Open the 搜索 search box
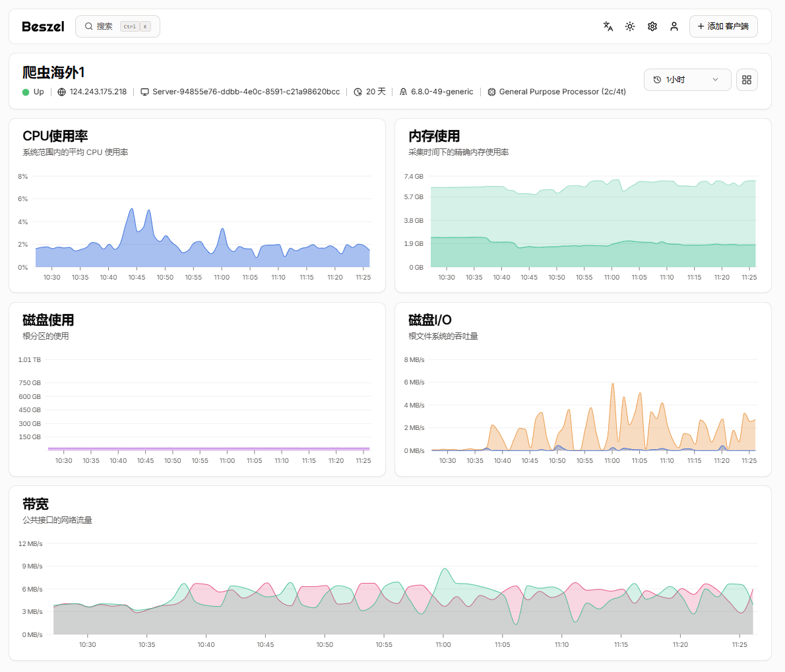The height and width of the screenshot is (672, 785). point(117,26)
